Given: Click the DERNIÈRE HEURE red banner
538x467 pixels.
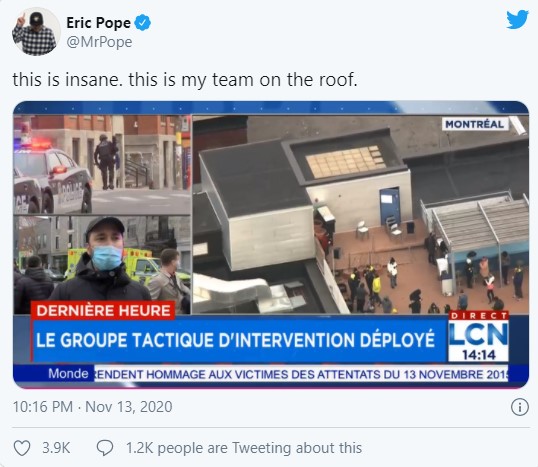Looking at the screenshot, I should (x=103, y=311).
